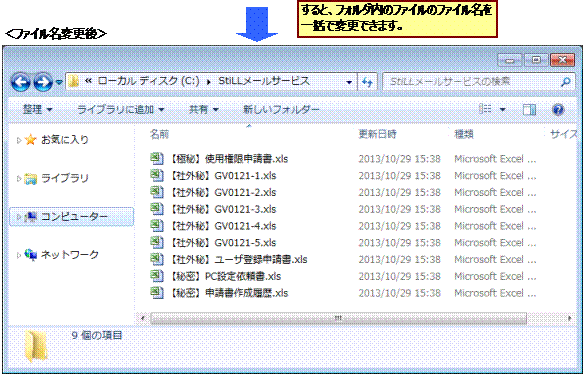The width and height of the screenshot is (583, 374).
Task: Click the 新しいフォルダー button
Action: click(281, 109)
